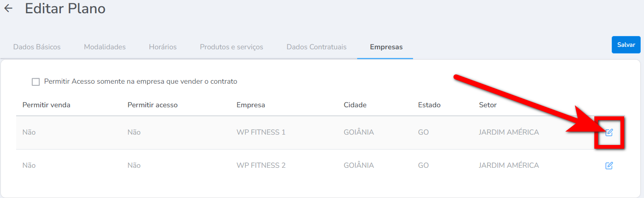Viewport: 644px width, 198px height.
Task: Open the edit icon for WP FITNESS 2
Action: [x=609, y=166]
